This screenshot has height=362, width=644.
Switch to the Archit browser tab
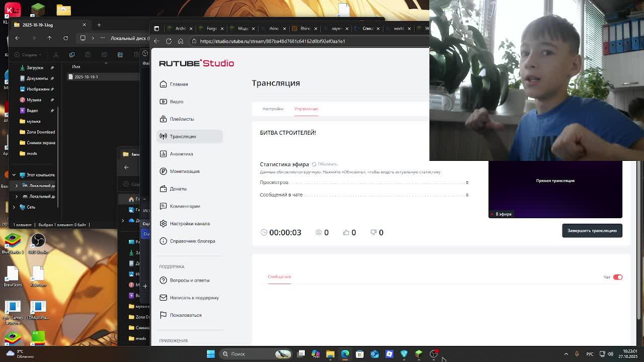(x=180, y=28)
